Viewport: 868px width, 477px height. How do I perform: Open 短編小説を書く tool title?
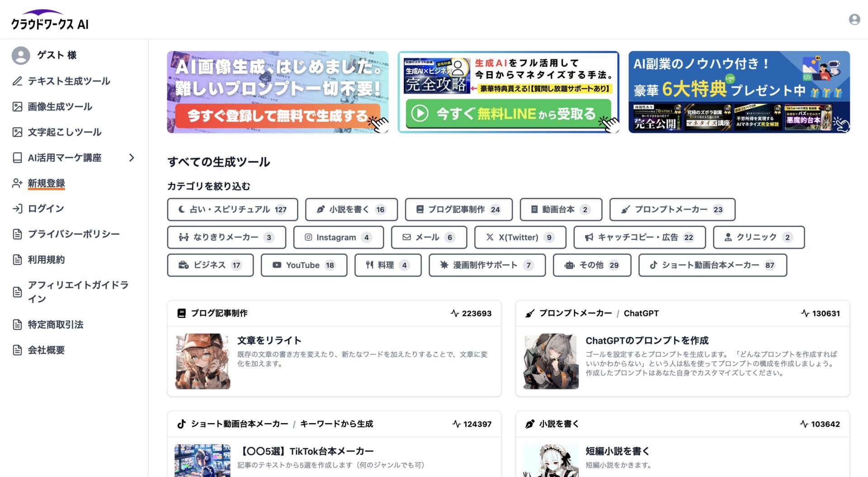(x=618, y=451)
